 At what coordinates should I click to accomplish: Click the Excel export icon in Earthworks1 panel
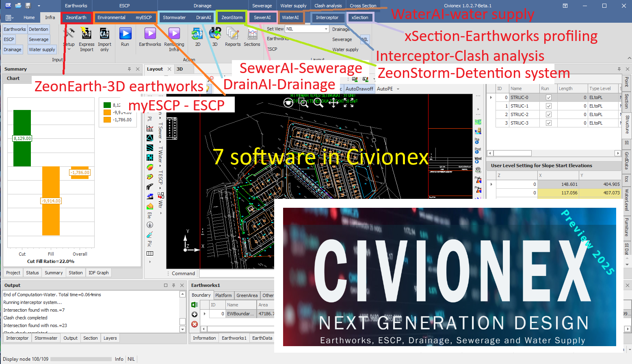(x=195, y=305)
